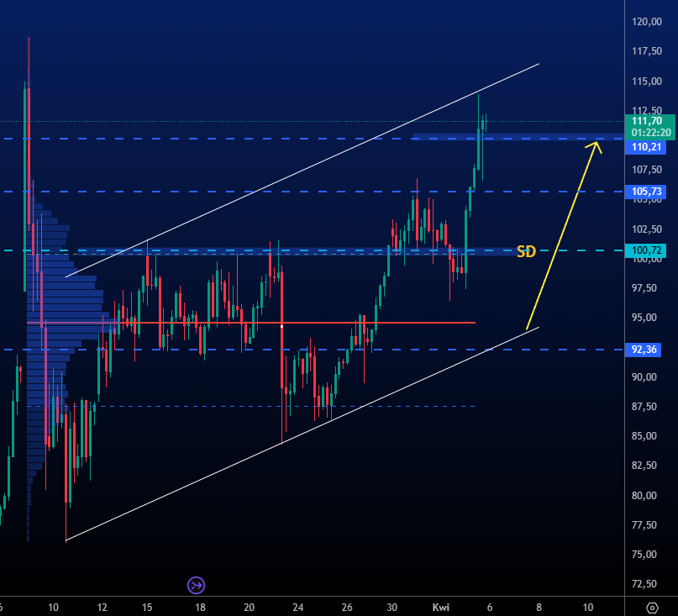This screenshot has height=616, width=678.
Task: Click the 95,00 price scale value
Action: pyautogui.click(x=644, y=318)
